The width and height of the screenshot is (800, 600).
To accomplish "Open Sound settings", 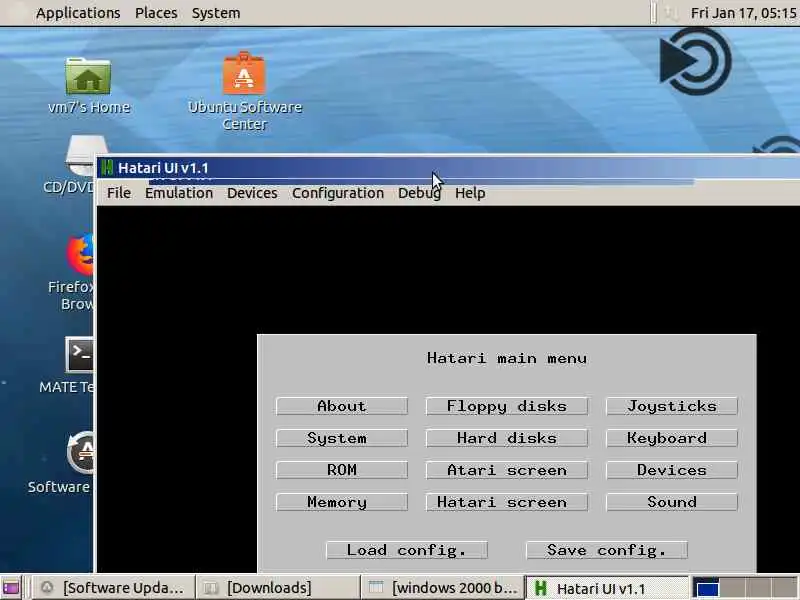I will click(x=672, y=502).
